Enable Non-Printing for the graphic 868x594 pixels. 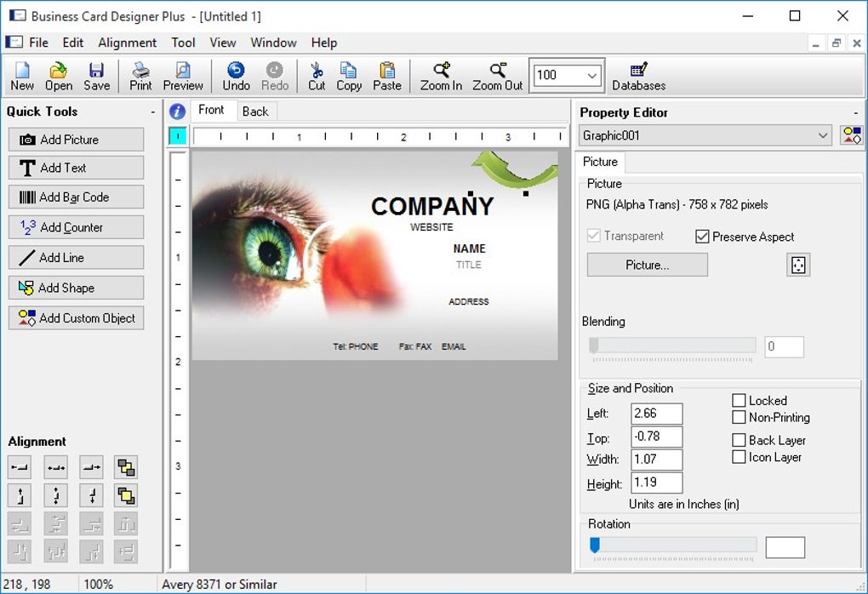tap(739, 417)
